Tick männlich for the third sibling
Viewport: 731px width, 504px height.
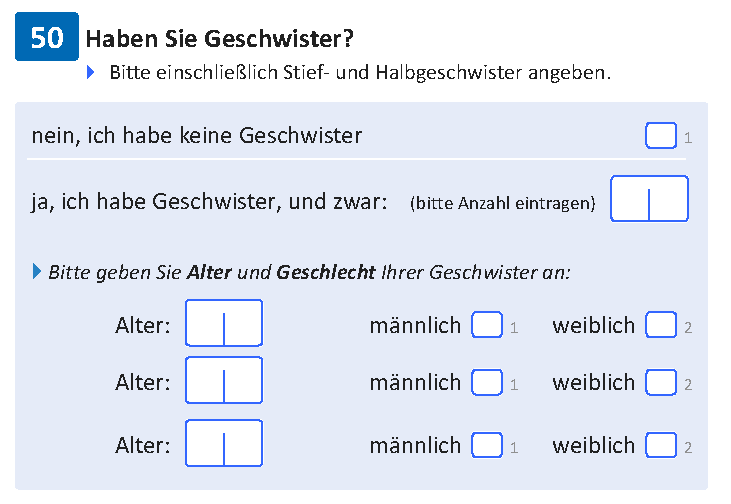(x=487, y=445)
